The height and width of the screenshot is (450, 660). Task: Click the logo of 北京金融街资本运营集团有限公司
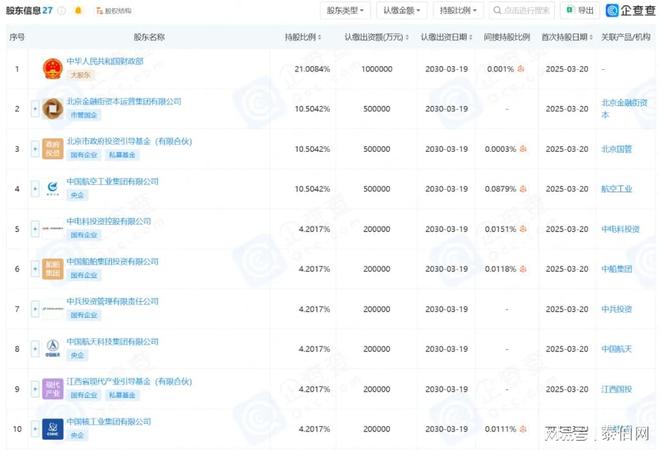pos(53,109)
